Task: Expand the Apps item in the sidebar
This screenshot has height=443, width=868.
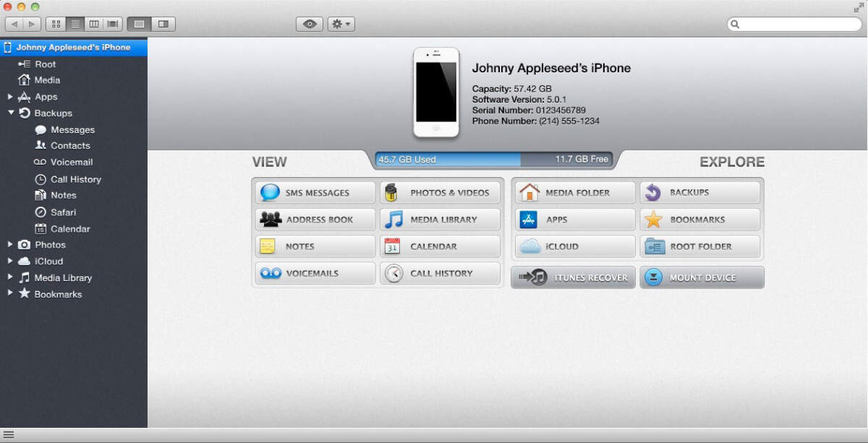Action: pos(10,96)
